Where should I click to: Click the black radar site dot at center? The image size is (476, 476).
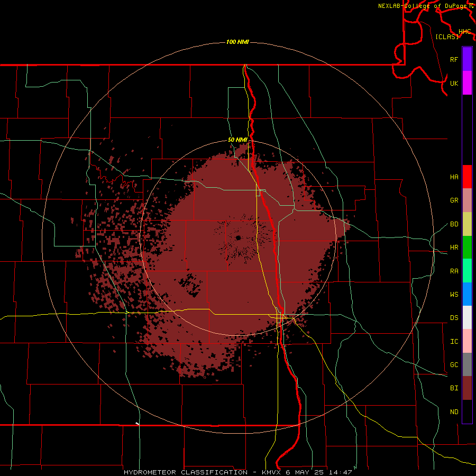click(x=239, y=237)
